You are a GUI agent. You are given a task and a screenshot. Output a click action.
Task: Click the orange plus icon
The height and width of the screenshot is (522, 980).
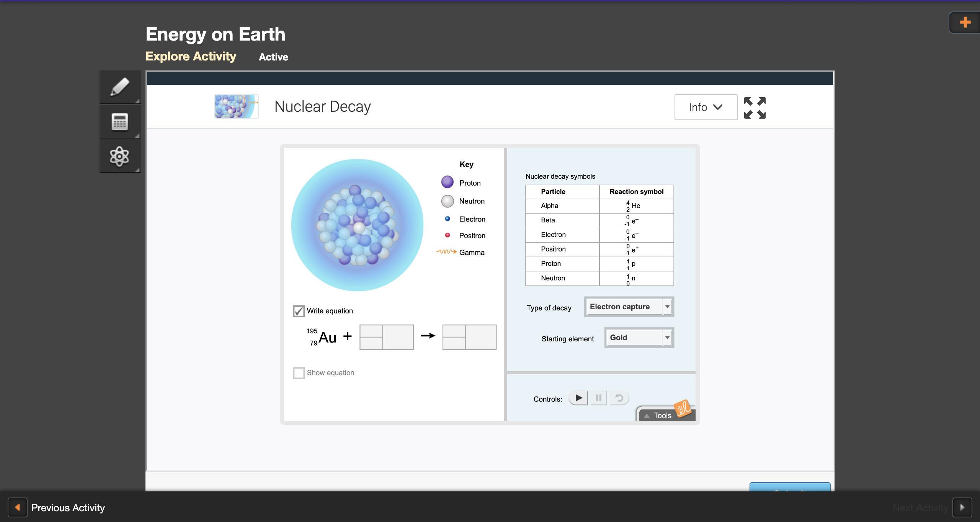[x=965, y=22]
